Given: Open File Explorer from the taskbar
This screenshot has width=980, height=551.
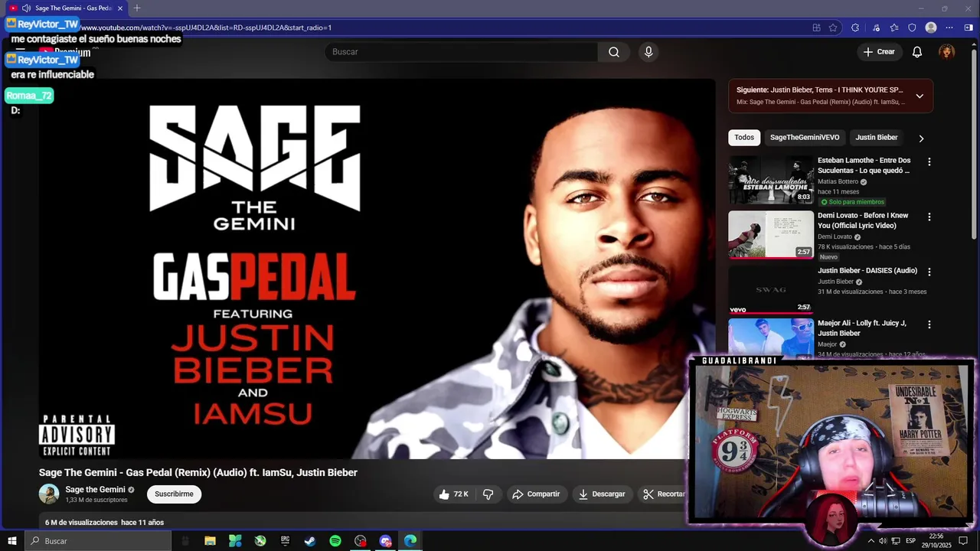Looking at the screenshot, I should tap(210, 541).
